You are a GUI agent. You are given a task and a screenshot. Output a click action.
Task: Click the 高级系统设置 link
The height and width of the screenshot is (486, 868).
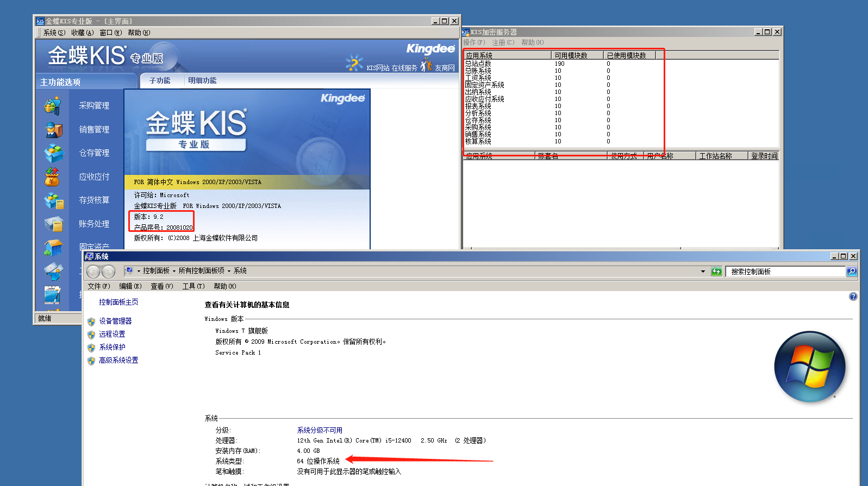118,360
